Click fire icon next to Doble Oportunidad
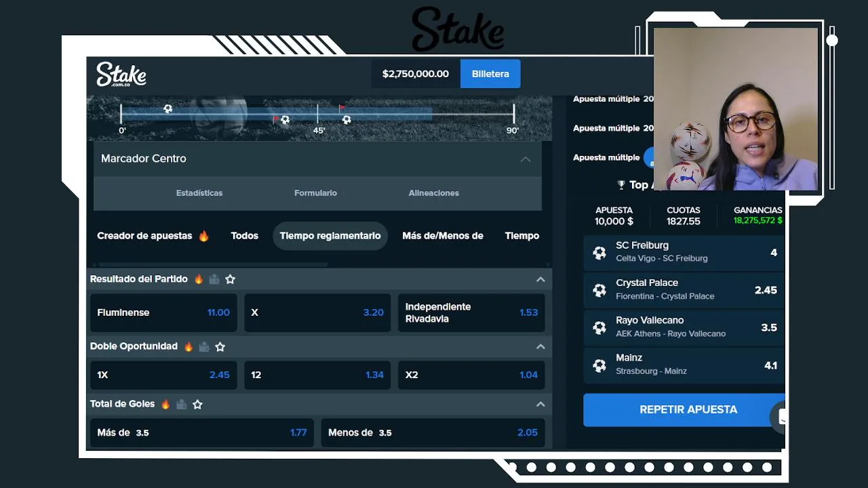 tap(189, 346)
